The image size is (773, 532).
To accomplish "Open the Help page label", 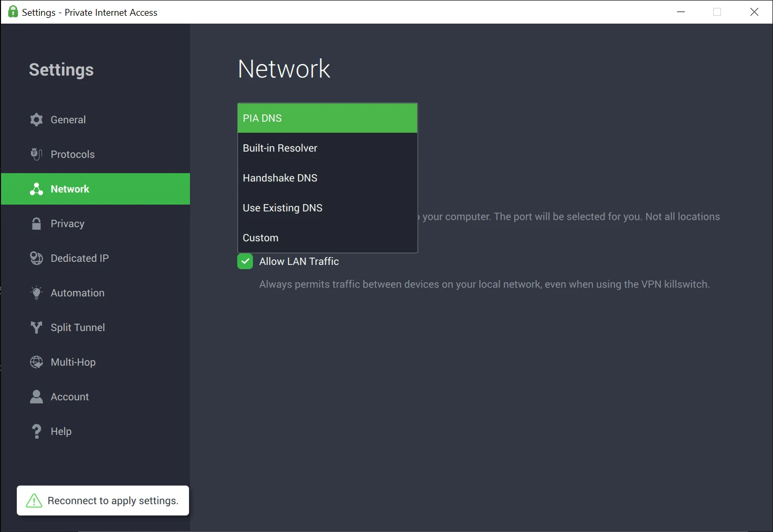I will click(61, 431).
